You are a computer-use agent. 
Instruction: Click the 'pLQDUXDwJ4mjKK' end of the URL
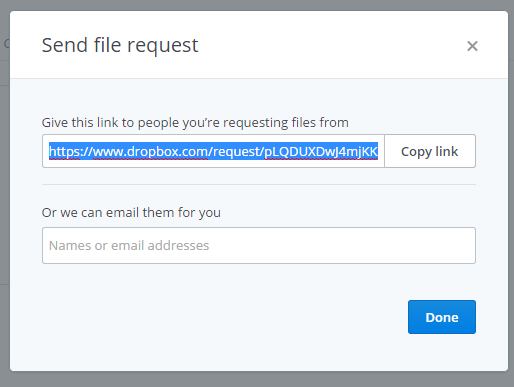pos(321,151)
